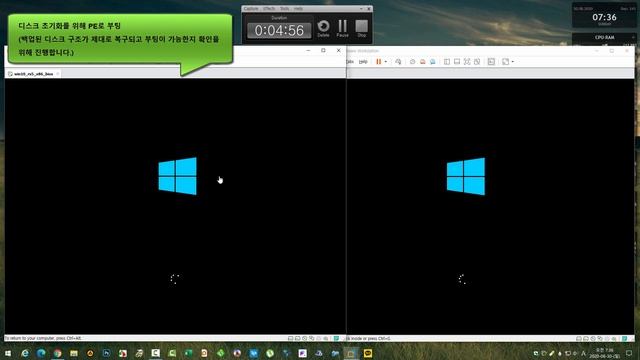The width and height of the screenshot is (640, 360).
Task: Open the Windows Start menu
Action: click(8, 353)
